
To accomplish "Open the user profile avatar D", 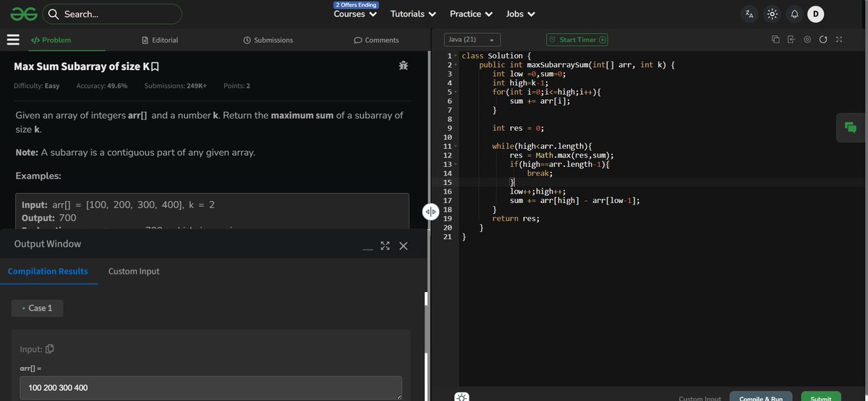I will (815, 14).
